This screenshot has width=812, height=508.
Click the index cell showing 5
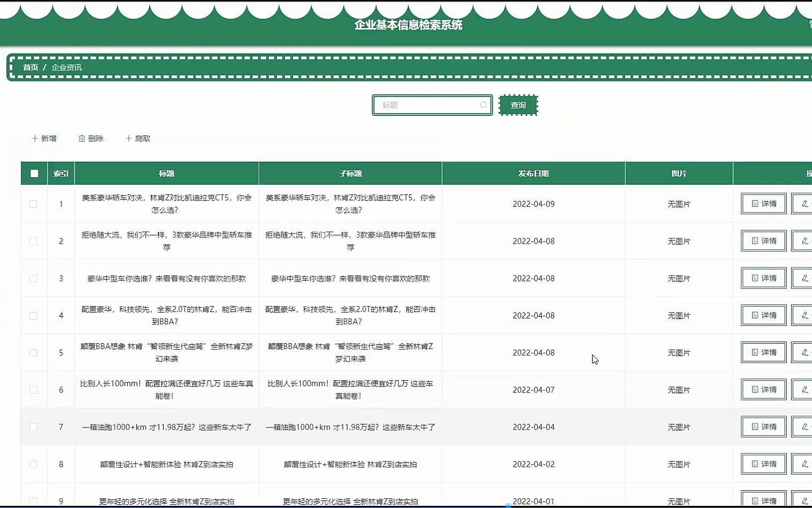[x=61, y=353]
